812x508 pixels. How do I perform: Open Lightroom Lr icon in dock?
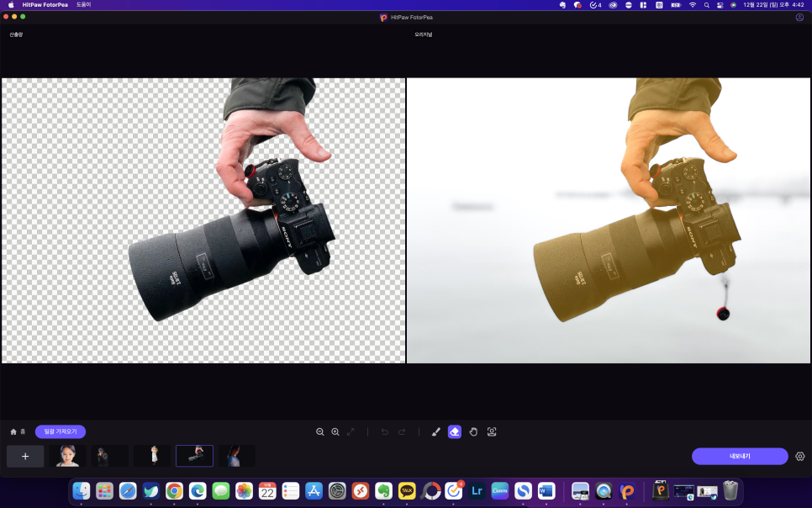(x=477, y=490)
